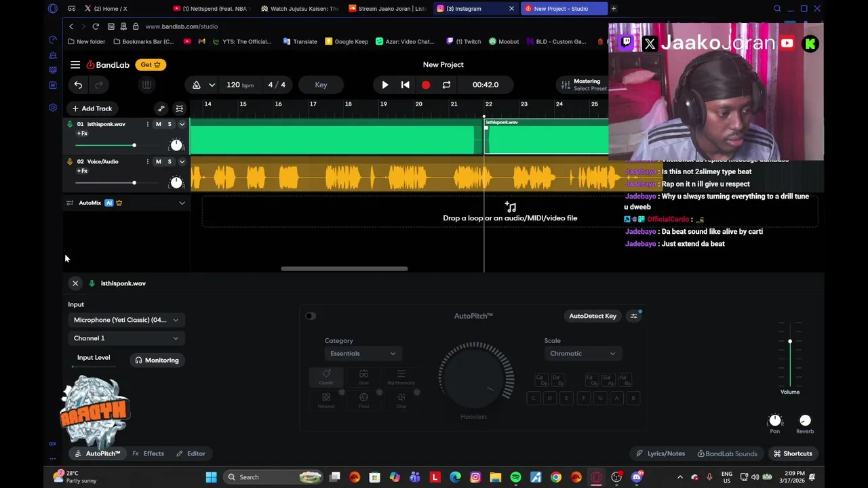Change the 4/4 time signature
This screenshot has height=488, width=868.
point(277,85)
